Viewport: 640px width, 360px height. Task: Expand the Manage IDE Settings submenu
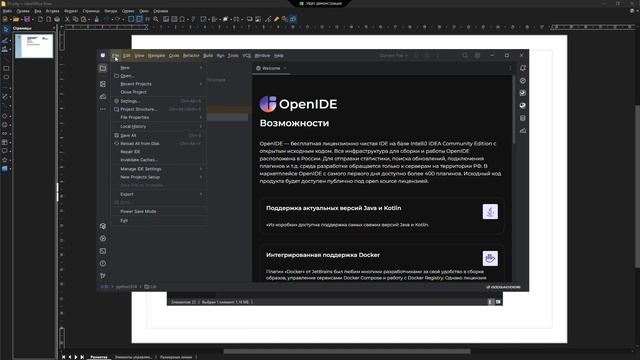[159, 169]
